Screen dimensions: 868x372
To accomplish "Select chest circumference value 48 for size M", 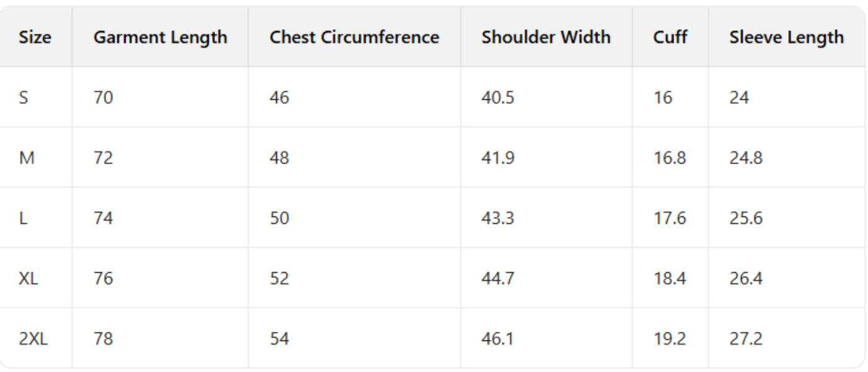I will point(279,158).
